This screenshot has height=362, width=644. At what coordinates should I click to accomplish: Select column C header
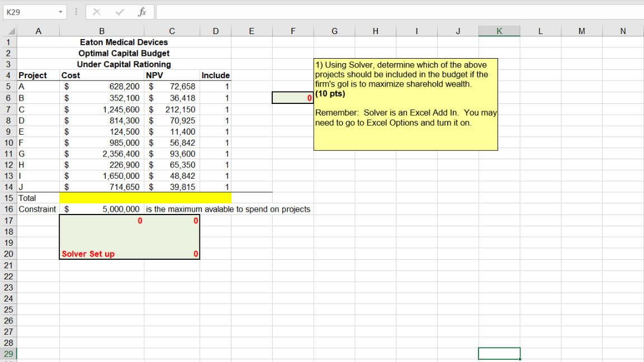coord(172,31)
